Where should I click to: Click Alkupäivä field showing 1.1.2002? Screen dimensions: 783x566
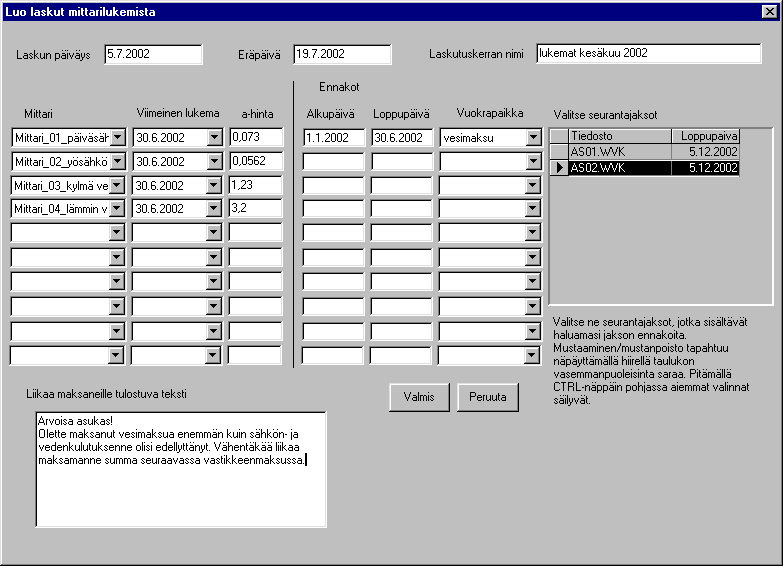coord(334,137)
